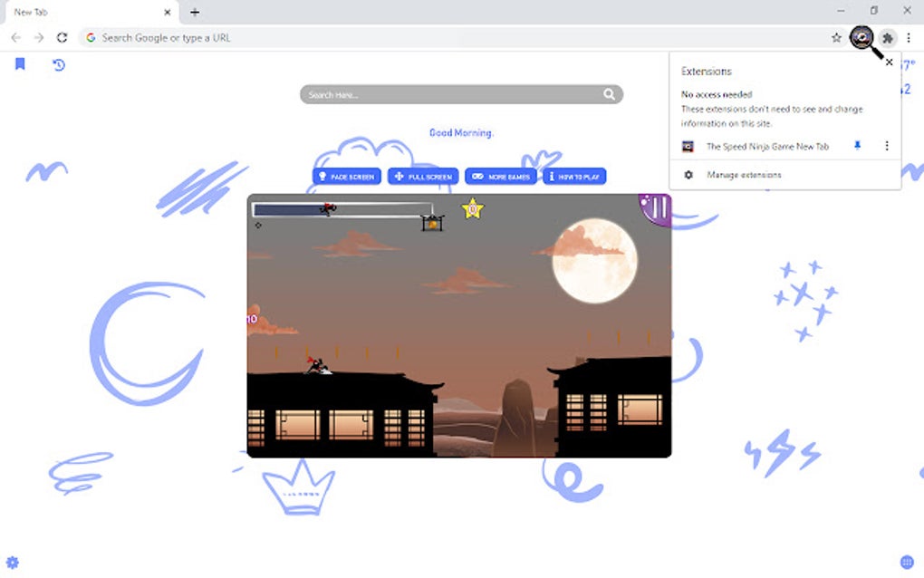
Task: Open the apps grid in the bottom-right corner
Action: (x=905, y=562)
